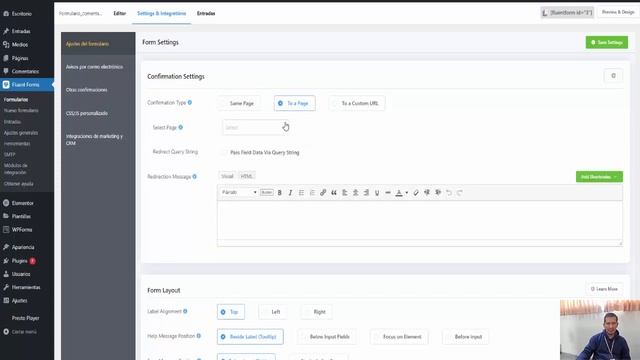Insert a Button from the editor toolbar
The width and height of the screenshot is (640, 360).
pos(267,193)
